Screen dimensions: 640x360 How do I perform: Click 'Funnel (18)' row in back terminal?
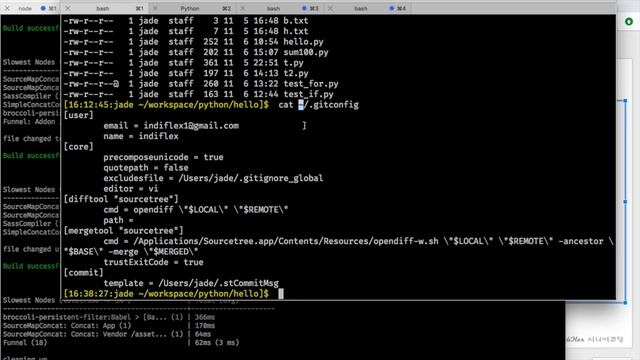121,343
